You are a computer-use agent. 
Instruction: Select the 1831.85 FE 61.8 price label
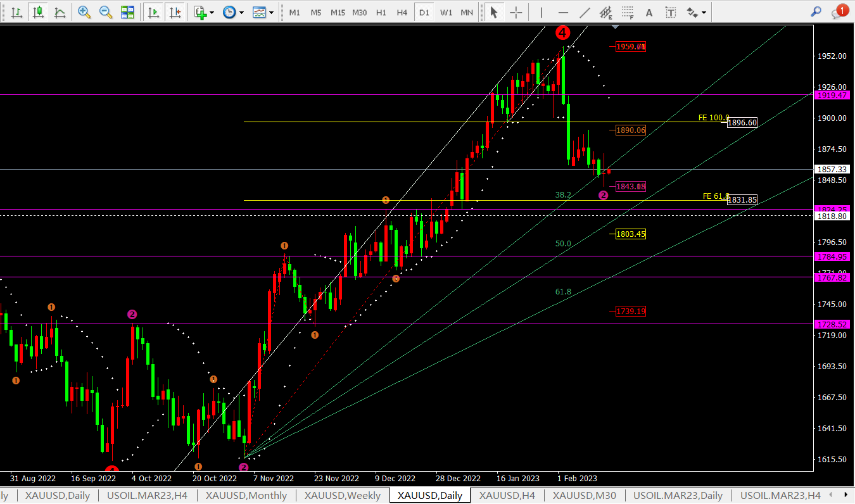(742, 199)
